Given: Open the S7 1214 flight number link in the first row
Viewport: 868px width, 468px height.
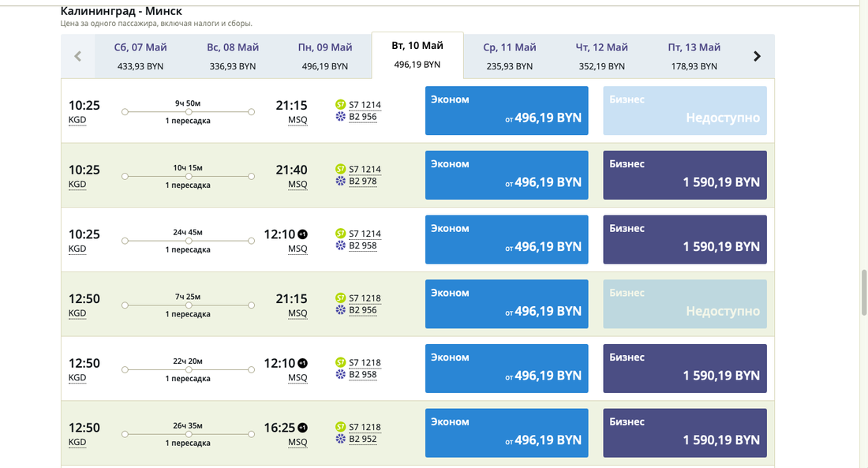Looking at the screenshot, I should [365, 104].
